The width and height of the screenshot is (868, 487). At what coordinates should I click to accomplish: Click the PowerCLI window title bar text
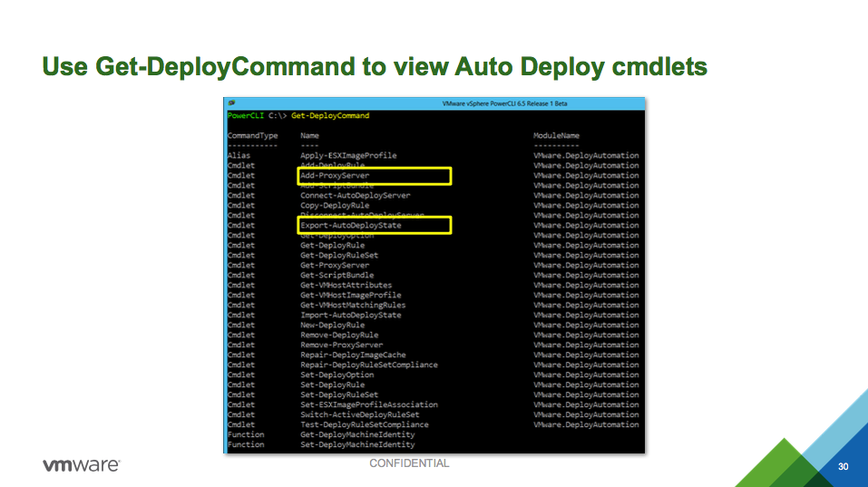point(504,103)
